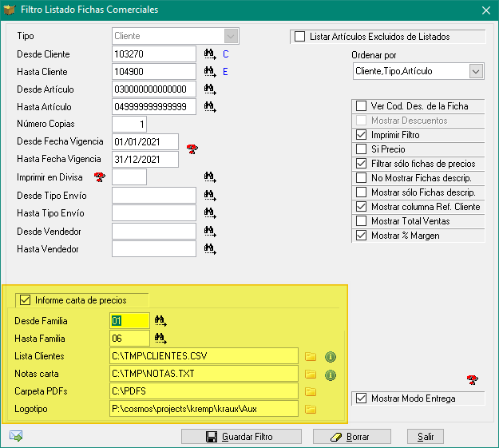Click green info icon beside Notas carta

pos(329,374)
